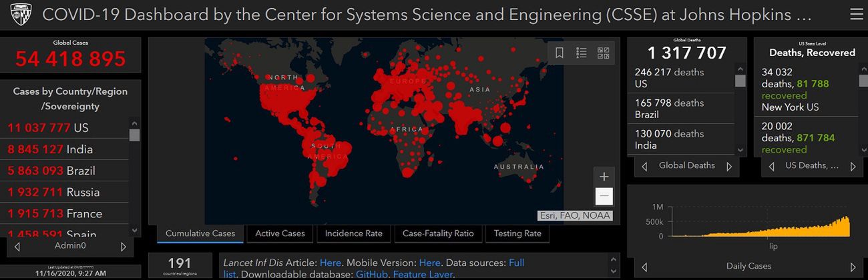Open the Feature Layer link
Screen dimensions: 868x280
(423, 275)
